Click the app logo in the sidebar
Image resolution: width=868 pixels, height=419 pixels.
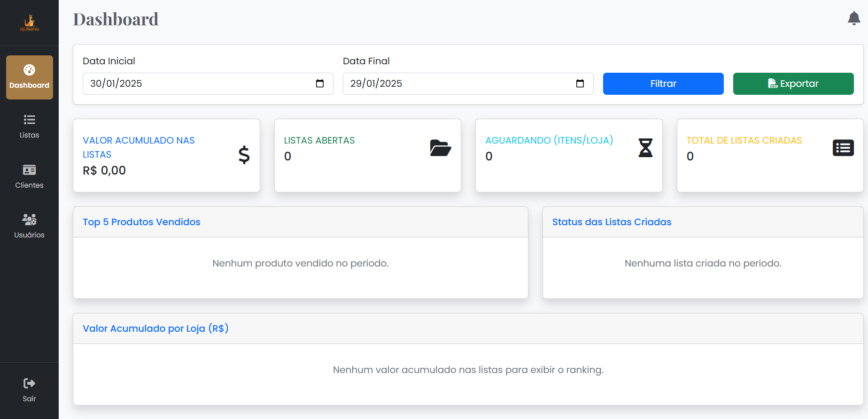[29, 23]
